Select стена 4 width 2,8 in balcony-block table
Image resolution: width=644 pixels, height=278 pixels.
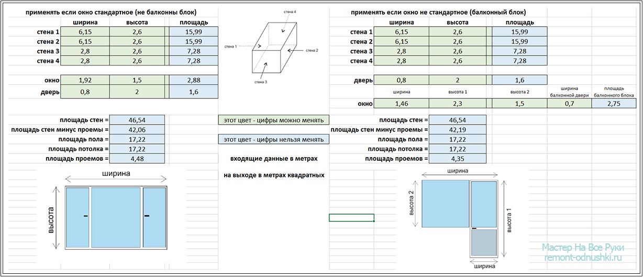point(401,61)
